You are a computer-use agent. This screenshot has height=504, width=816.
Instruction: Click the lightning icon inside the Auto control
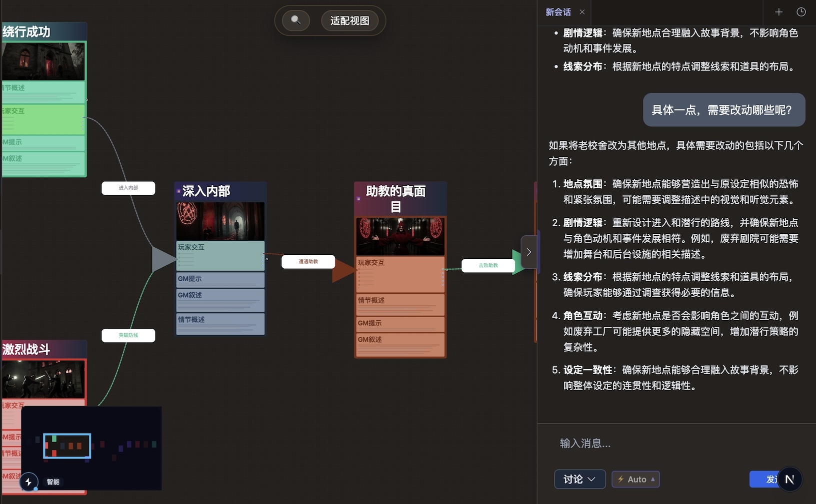(x=620, y=479)
